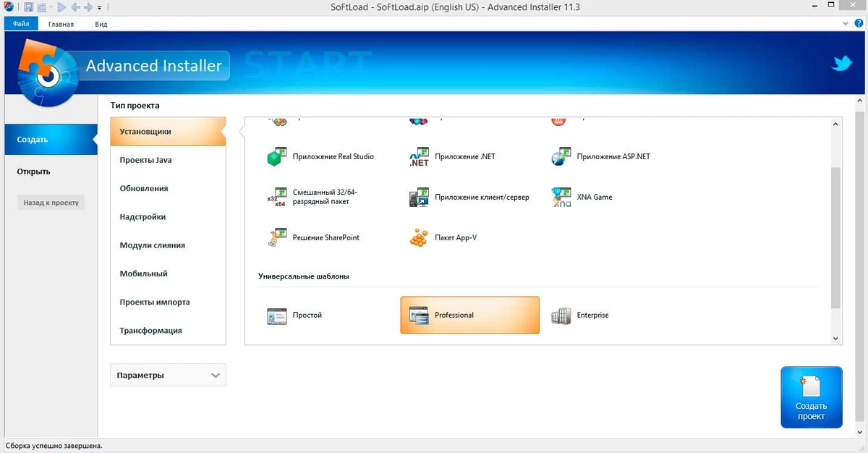Click the Enterprise label text

(592, 316)
